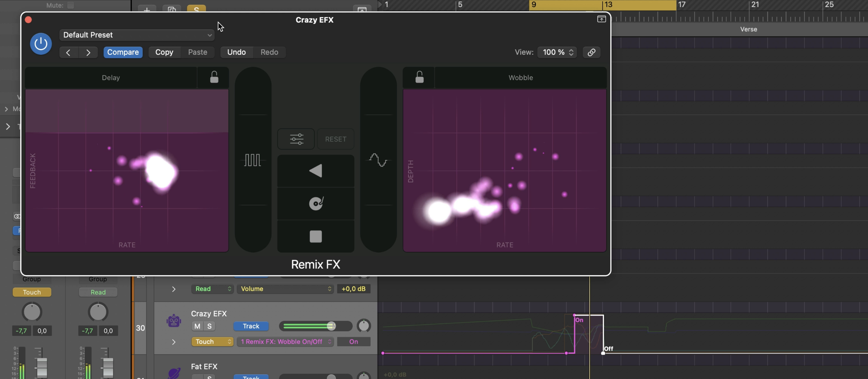The image size is (868, 379).
Task: Open Touch automation mode dropdown on Crazy EFX
Action: point(212,342)
